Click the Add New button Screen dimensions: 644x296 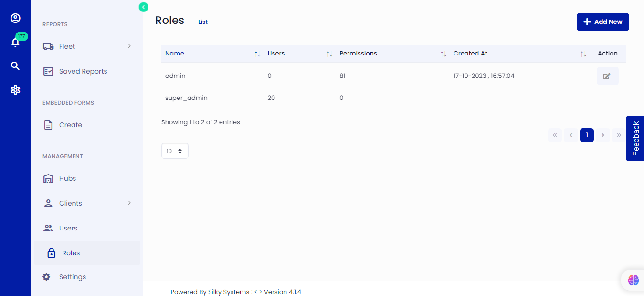tap(602, 22)
